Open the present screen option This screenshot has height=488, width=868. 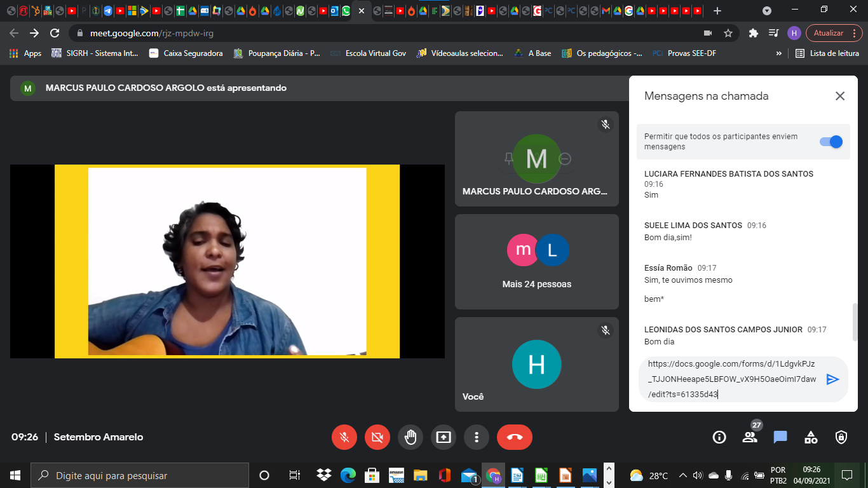coord(444,437)
